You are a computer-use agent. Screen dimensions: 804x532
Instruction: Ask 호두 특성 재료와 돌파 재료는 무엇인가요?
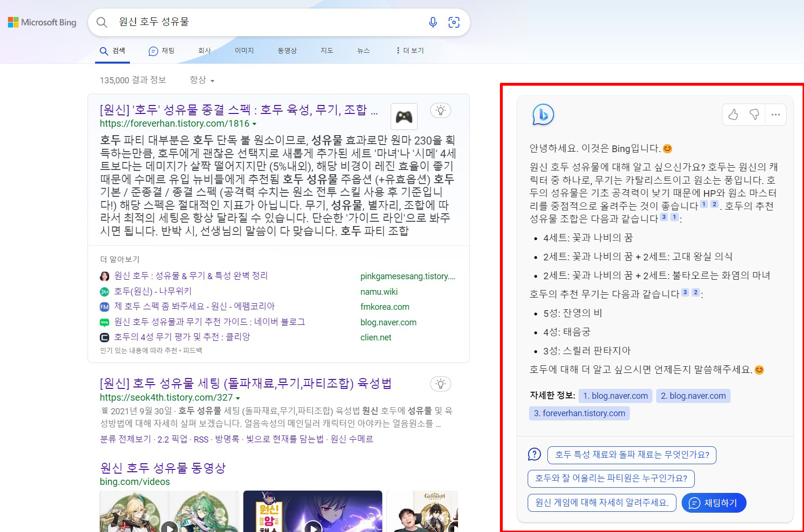632,455
